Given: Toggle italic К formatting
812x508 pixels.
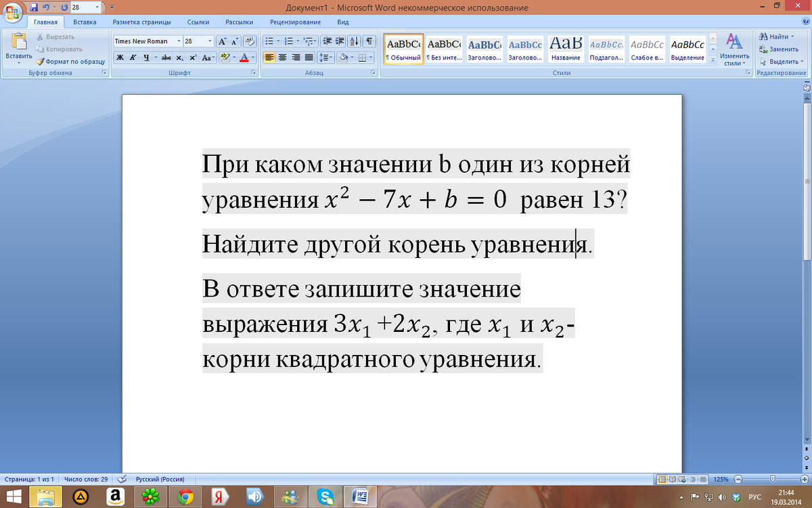Looking at the screenshot, I should [x=133, y=58].
